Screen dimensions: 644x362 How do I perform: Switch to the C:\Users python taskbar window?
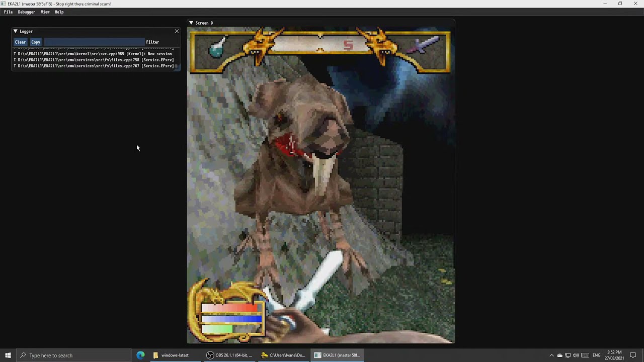coord(284,355)
